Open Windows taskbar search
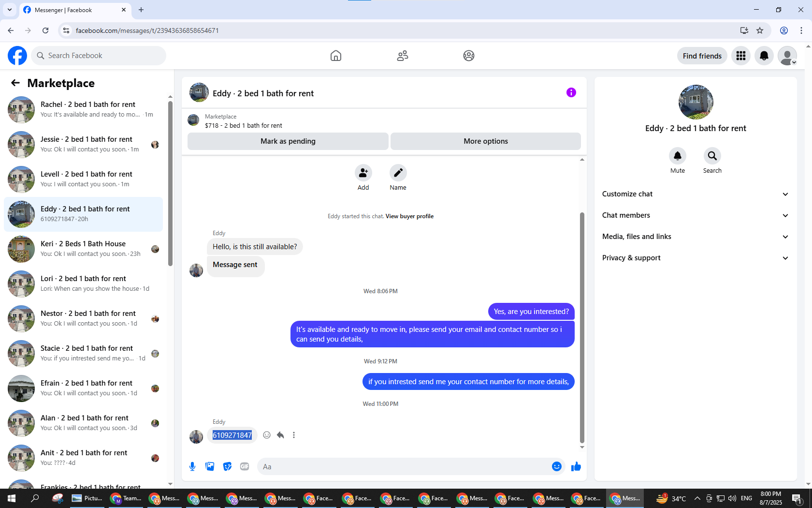 click(x=35, y=498)
